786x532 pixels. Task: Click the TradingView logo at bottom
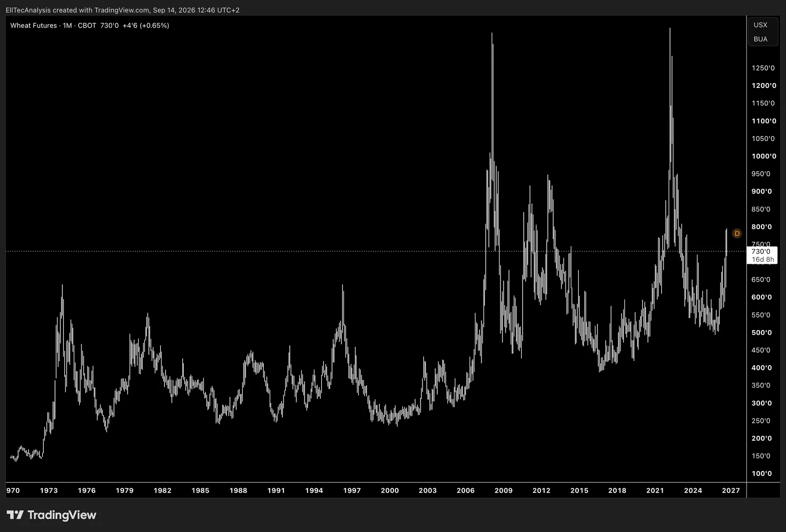(52, 515)
